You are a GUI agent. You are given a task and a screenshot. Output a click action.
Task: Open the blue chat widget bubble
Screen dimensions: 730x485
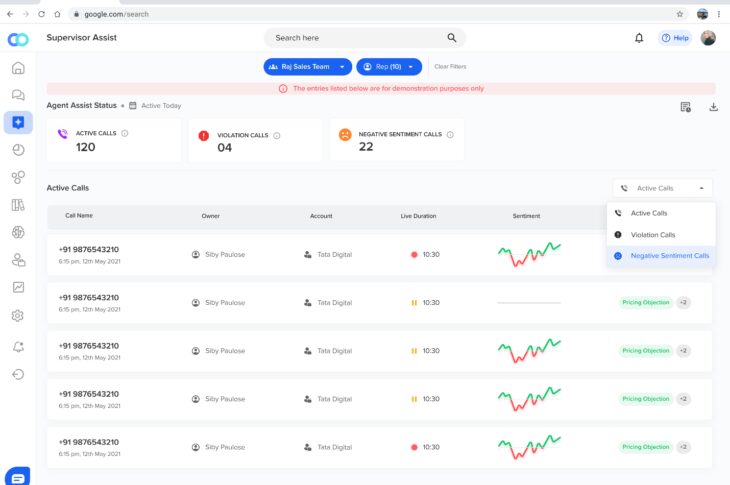tap(18, 476)
